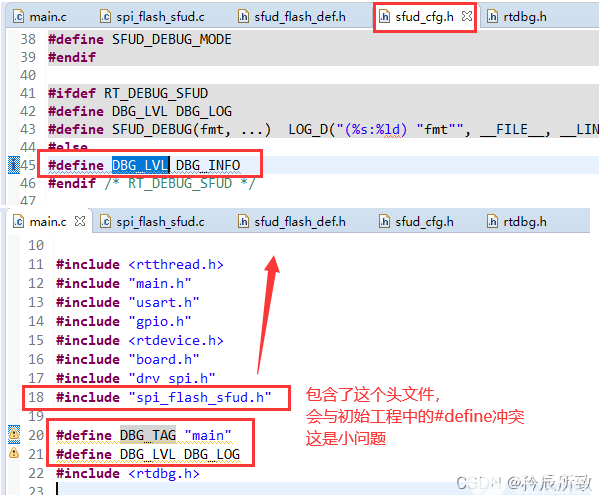Close the main.c tab in lower editor
Image resolution: width=608 pixels, height=501 pixels.
point(80,221)
